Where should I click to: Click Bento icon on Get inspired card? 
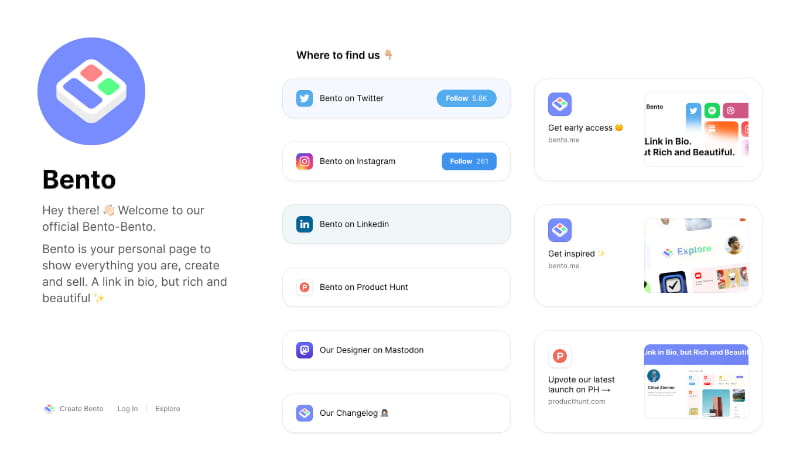point(560,230)
